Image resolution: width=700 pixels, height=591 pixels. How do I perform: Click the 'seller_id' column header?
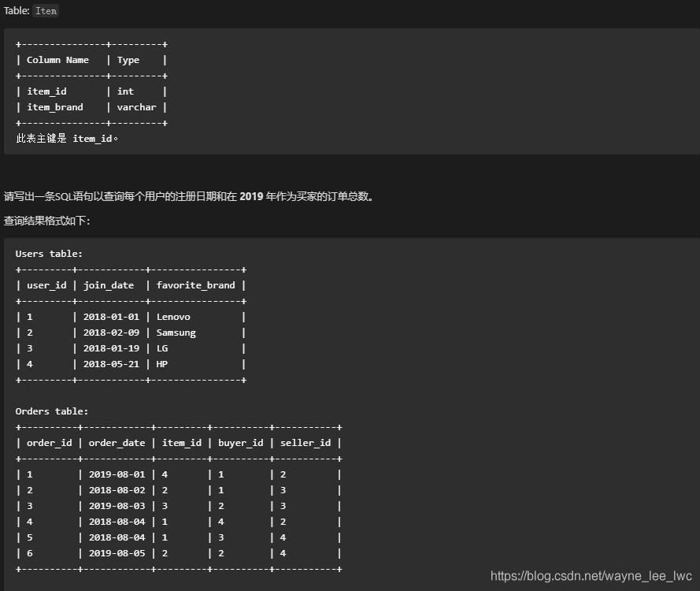[306, 443]
